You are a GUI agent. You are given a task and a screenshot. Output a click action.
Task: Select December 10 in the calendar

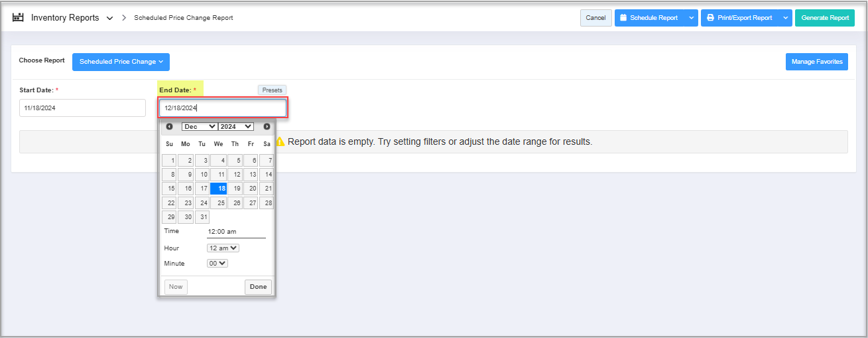(202, 175)
